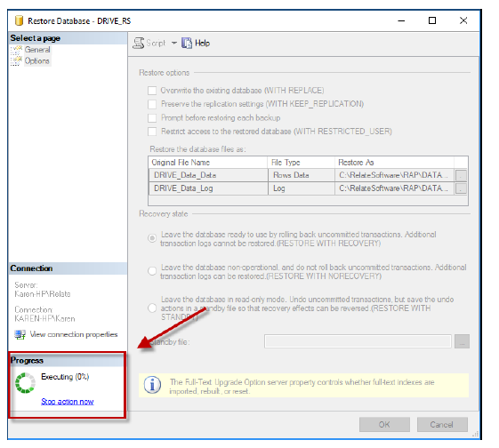Click the Help toolbar label

203,44
